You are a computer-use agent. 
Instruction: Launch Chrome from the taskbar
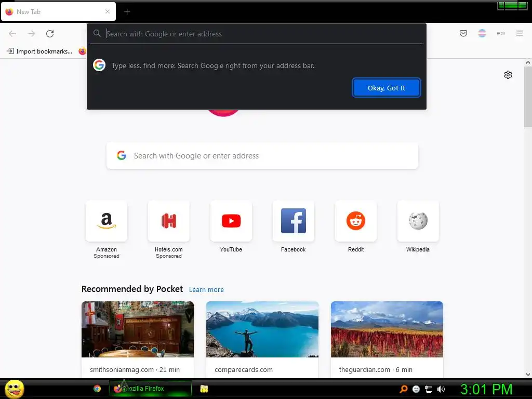pos(97,389)
